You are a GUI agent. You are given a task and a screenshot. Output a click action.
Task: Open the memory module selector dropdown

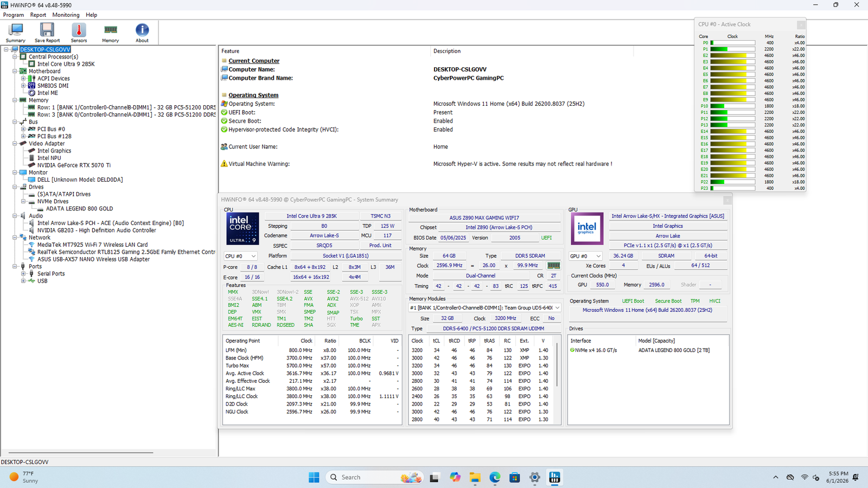click(x=484, y=307)
